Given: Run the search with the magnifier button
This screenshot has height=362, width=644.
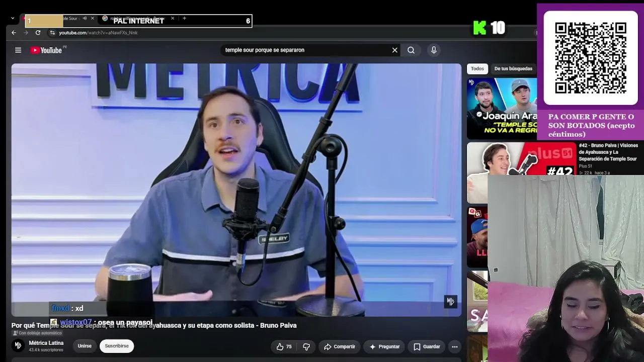Looking at the screenshot, I should pyautogui.click(x=411, y=50).
